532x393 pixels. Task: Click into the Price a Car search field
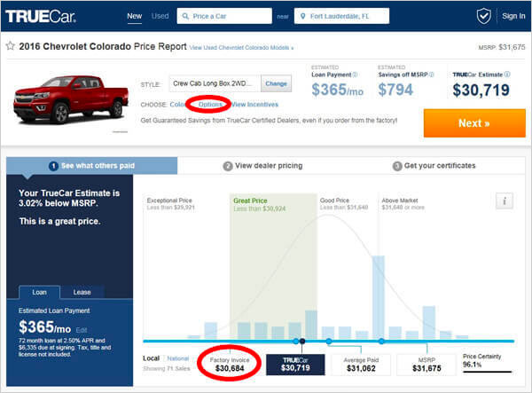tap(224, 16)
